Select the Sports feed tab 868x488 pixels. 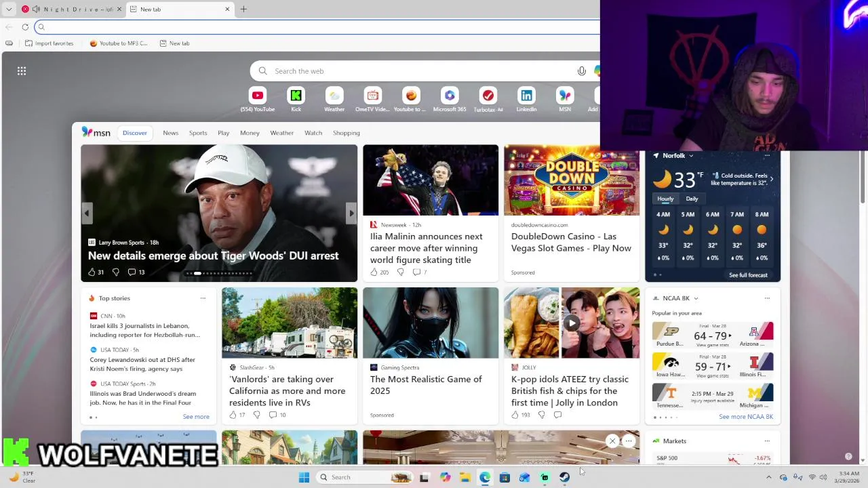click(x=198, y=133)
